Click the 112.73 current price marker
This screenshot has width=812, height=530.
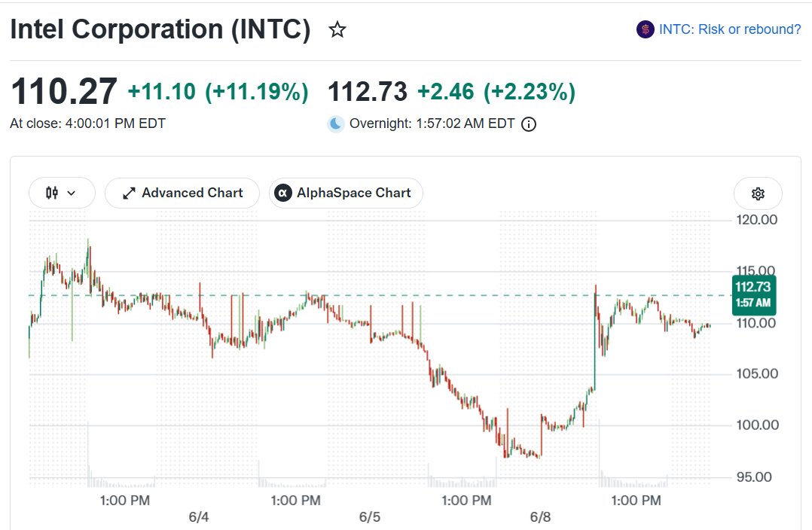[754, 295]
